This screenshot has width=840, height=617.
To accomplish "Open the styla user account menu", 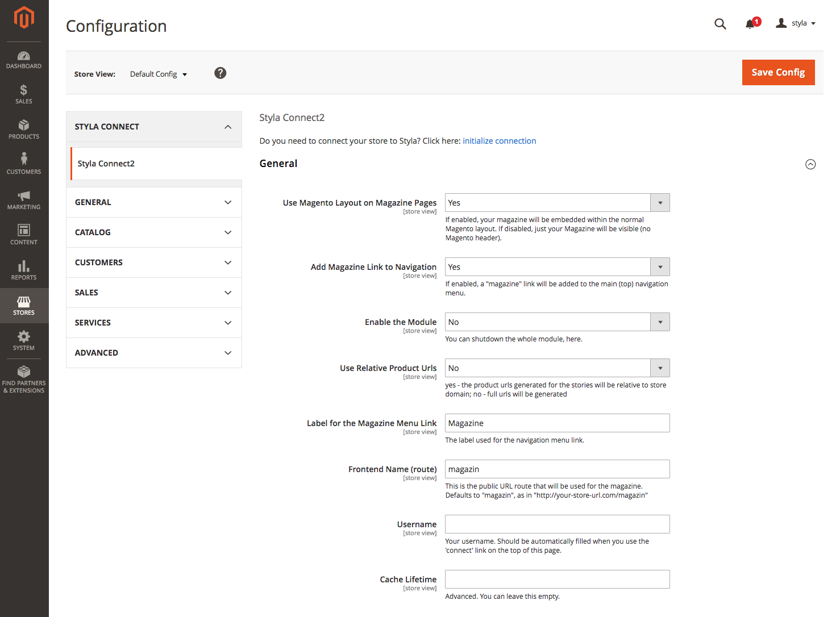I will coord(796,23).
